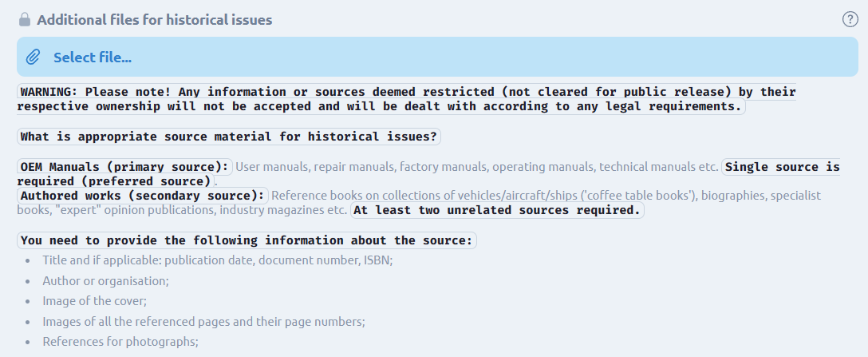Click the "References for photographs;" bullet item
Viewport: 868px width, 357px height.
pyautogui.click(x=120, y=342)
